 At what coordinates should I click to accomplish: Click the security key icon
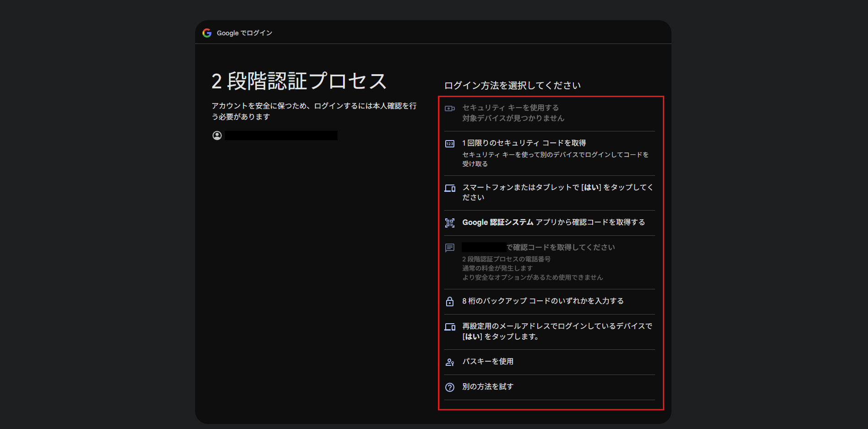click(450, 109)
